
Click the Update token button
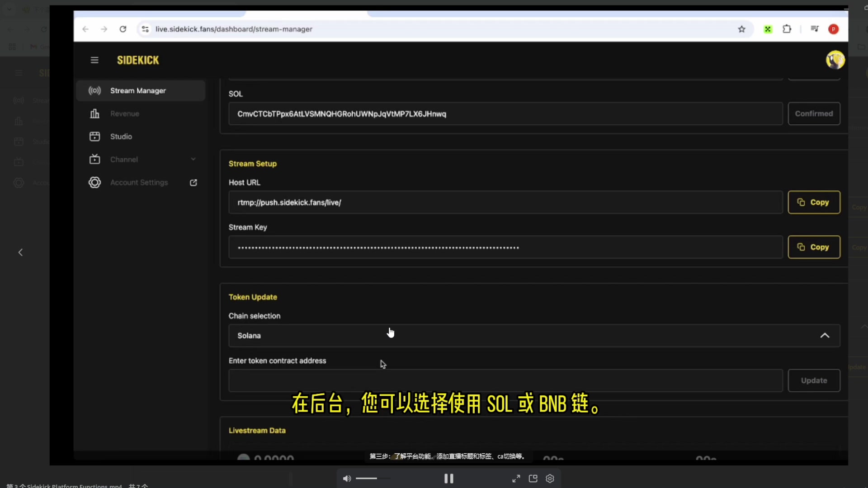[x=814, y=380]
